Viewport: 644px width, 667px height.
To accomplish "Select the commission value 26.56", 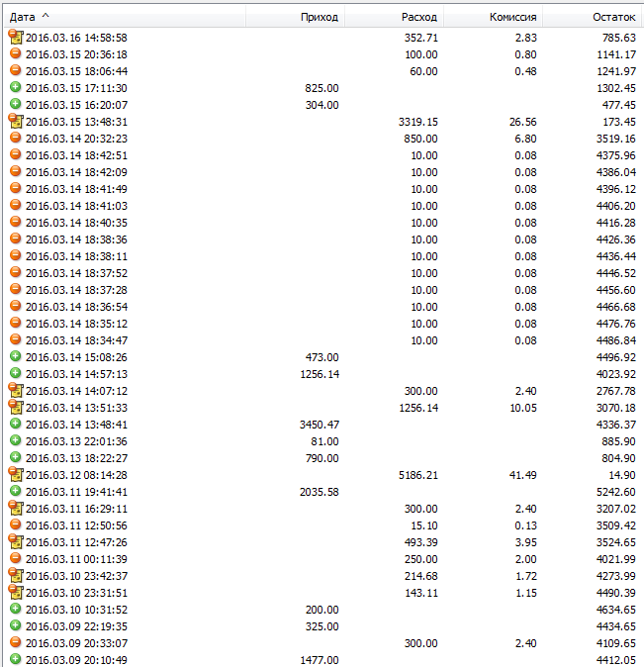I will click(x=523, y=122).
